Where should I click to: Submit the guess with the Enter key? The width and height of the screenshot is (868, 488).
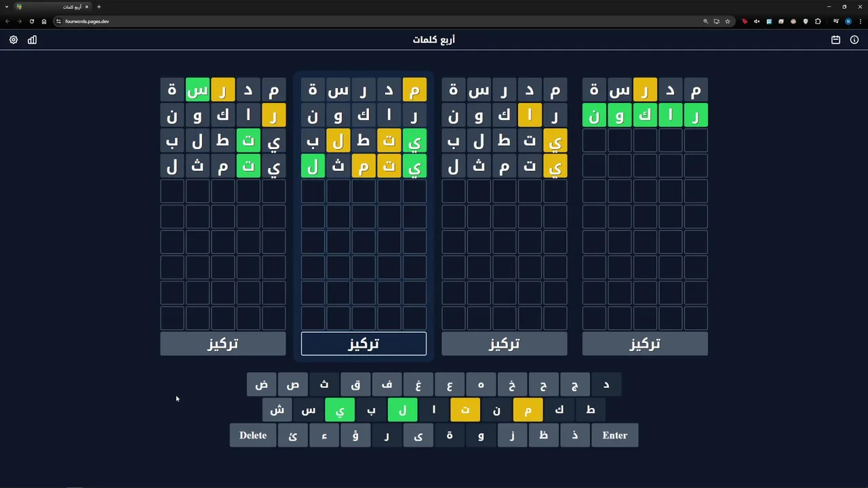click(615, 435)
